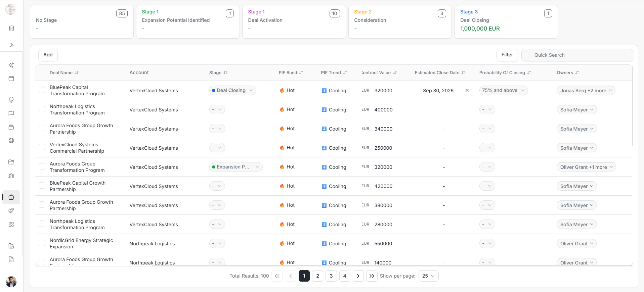Screen dimensions: 644x292
Task: Click the Add button
Action: pyautogui.click(x=48, y=55)
